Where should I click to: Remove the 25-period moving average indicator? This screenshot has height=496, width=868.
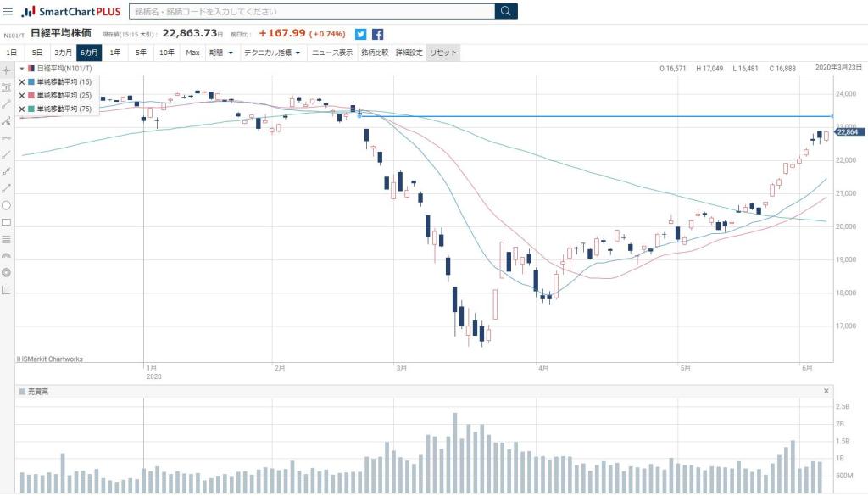(x=22, y=96)
